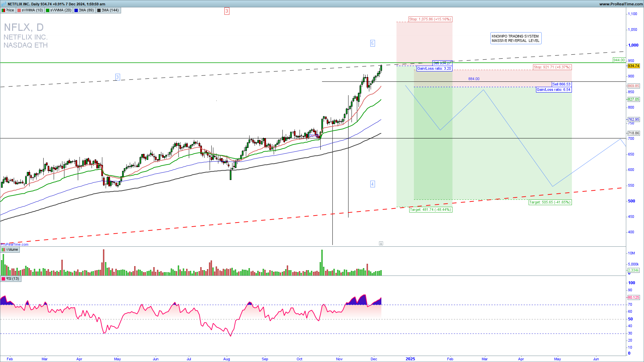
Task: Select the blue wave 3 label on trendline
Action: [117, 77]
